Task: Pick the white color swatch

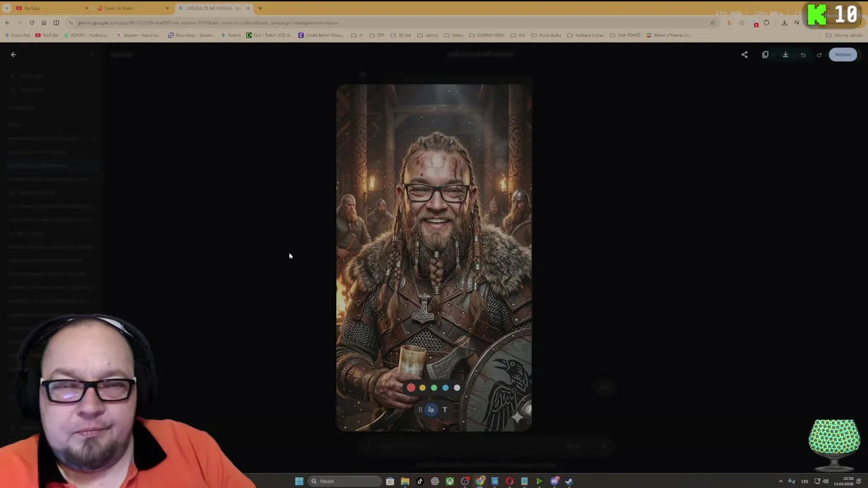Action: tap(457, 388)
